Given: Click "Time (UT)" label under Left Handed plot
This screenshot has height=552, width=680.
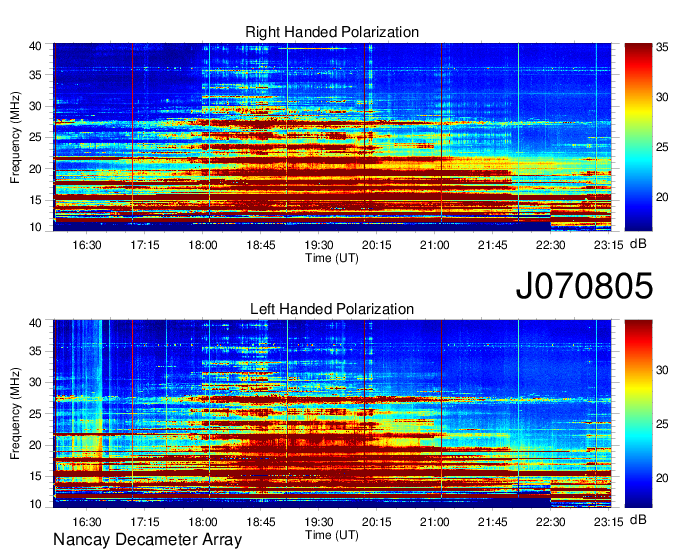Looking at the screenshot, I should [x=332, y=535].
